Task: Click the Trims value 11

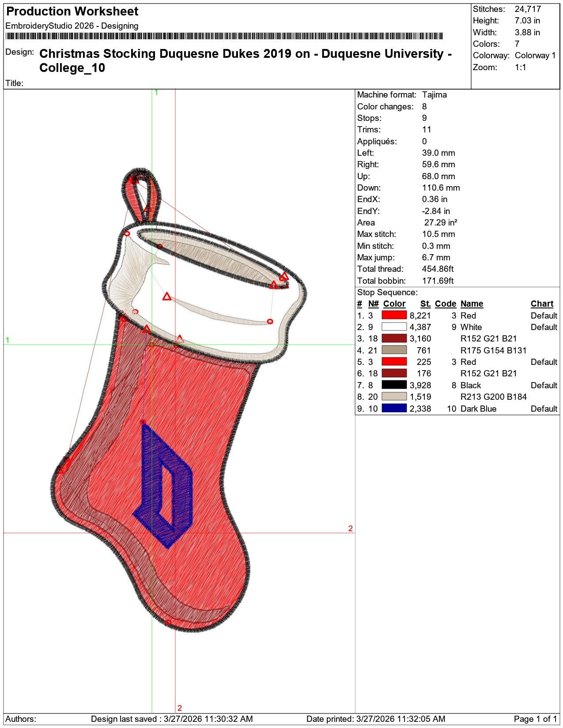Action: tap(426, 129)
